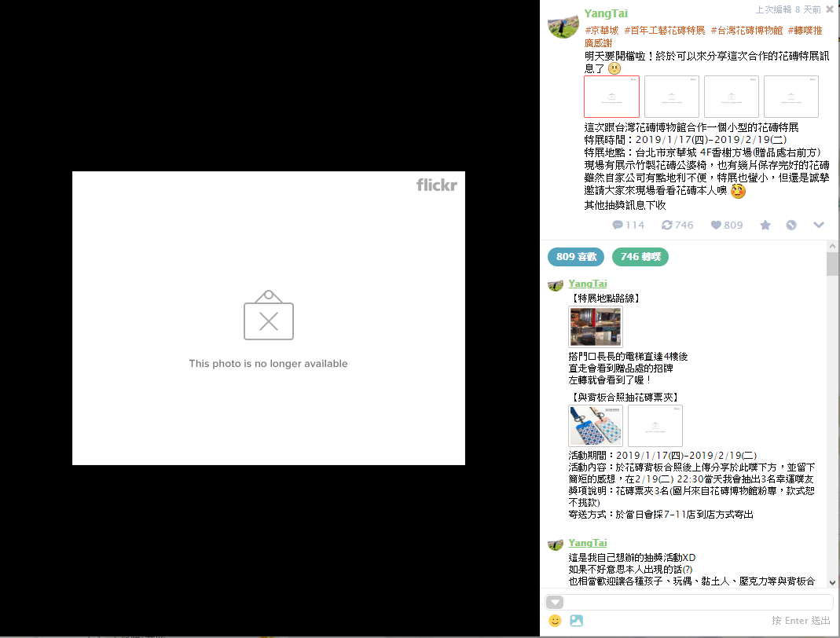
Task: Click the broken photo placeholder icon
Action: tap(269, 315)
